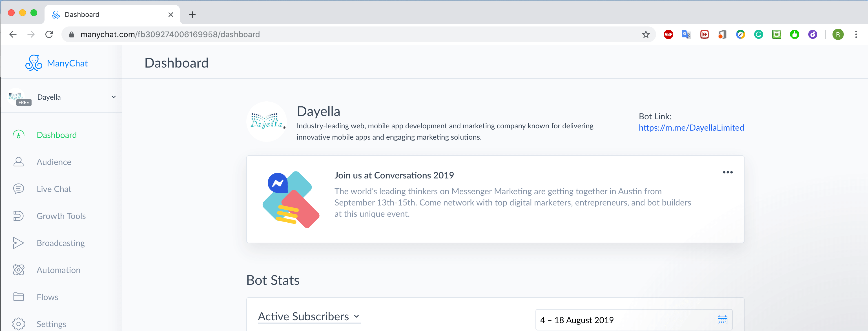Click the ManyChat brand name link
Viewport: 868px width, 331px height.
67,63
